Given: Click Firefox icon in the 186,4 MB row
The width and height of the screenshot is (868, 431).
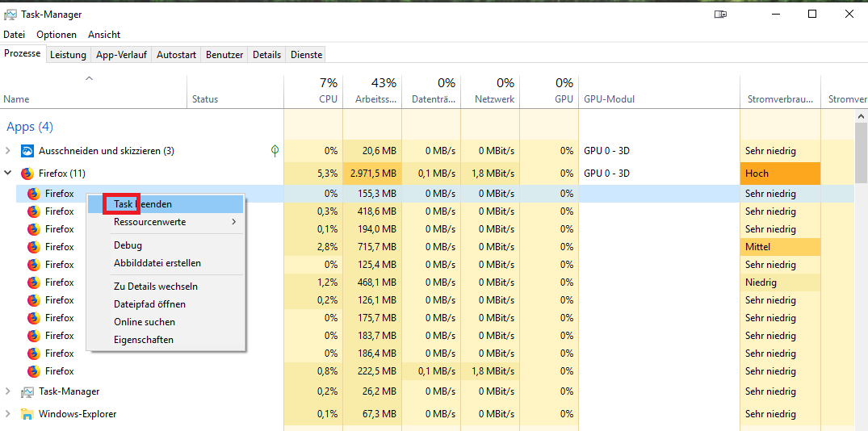Looking at the screenshot, I should [x=34, y=353].
